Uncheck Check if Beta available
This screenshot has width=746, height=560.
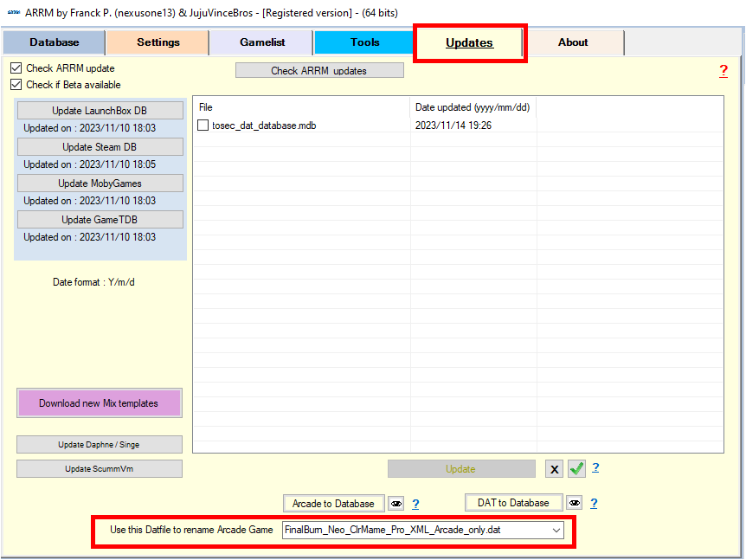16,85
